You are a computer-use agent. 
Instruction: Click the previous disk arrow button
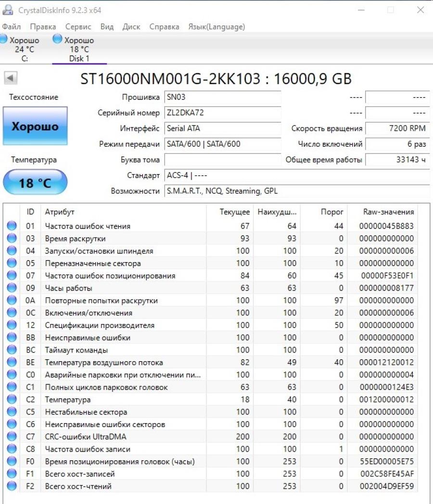[11, 78]
